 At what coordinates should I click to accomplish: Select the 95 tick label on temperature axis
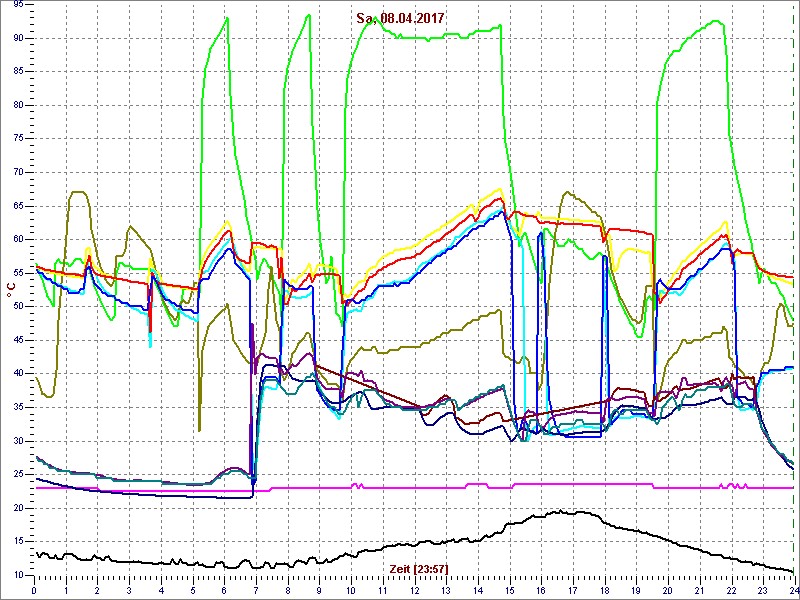(x=17, y=5)
